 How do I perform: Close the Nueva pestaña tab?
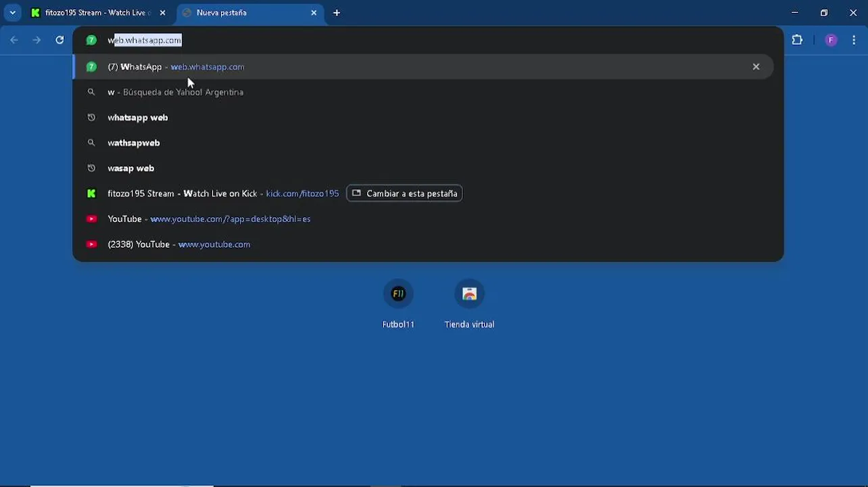314,13
